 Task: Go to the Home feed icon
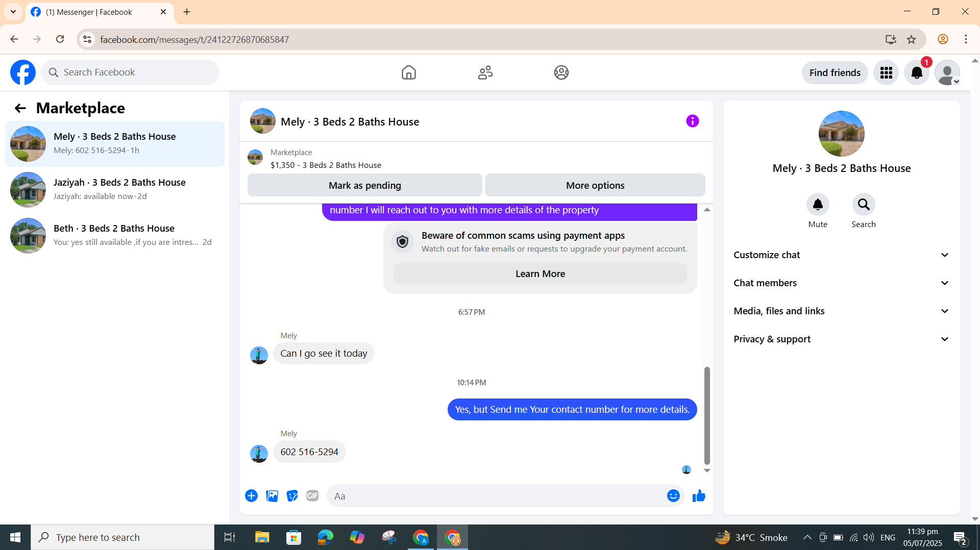click(x=408, y=72)
